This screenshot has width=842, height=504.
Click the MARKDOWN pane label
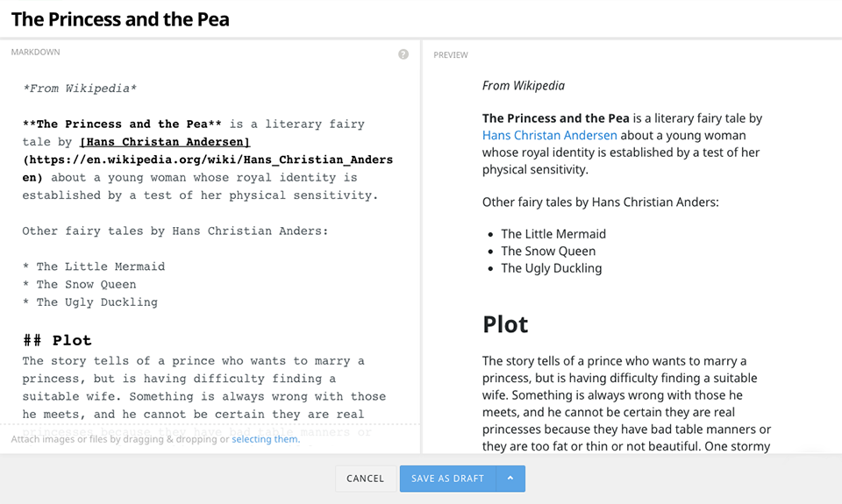tap(35, 53)
